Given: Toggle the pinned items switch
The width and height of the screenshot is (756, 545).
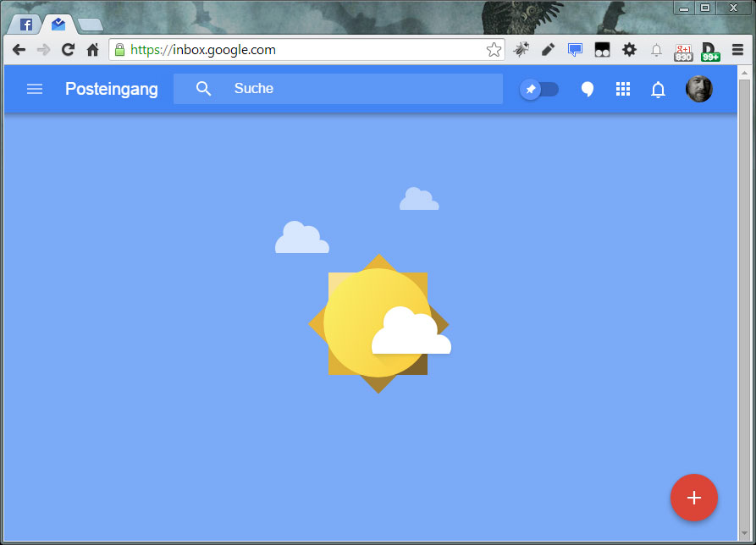Looking at the screenshot, I should coord(539,89).
